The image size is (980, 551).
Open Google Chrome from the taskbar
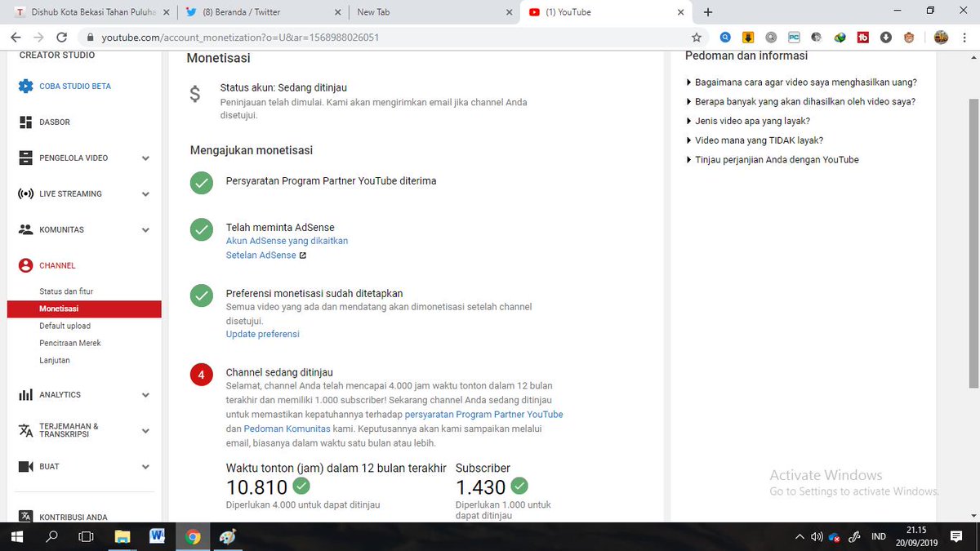click(193, 536)
